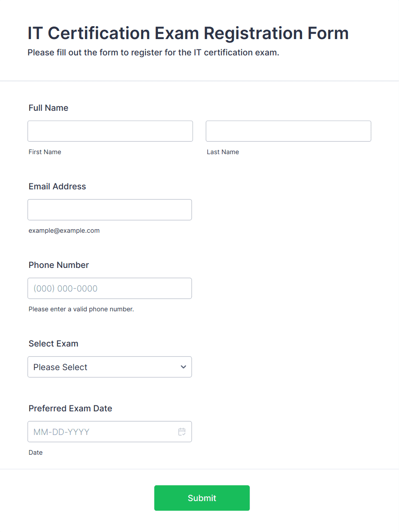Screen dimensions: 399x532
Task: Click the Preferred Exam Date label
Action: [70, 408]
